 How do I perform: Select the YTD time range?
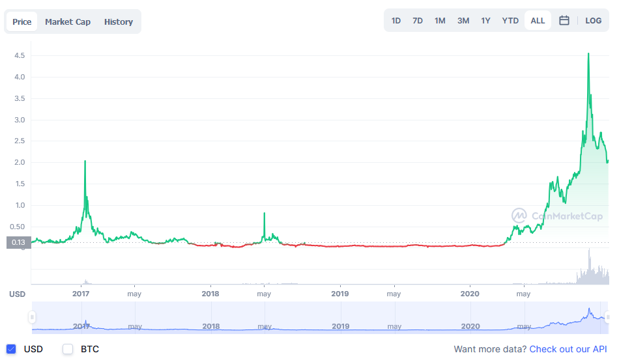click(x=510, y=20)
